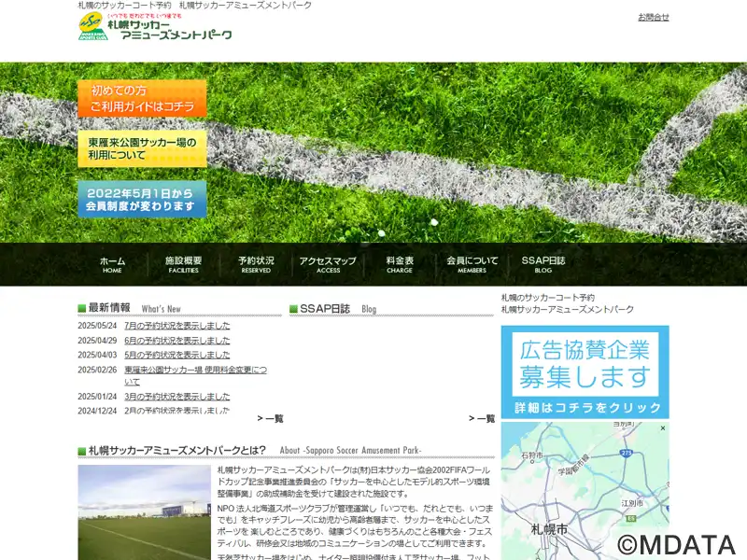Click the green square icon beside 札幌サッカーアミューズメントパークとは
Image resolution: width=747 pixels, height=560 pixels.
pos(82,451)
